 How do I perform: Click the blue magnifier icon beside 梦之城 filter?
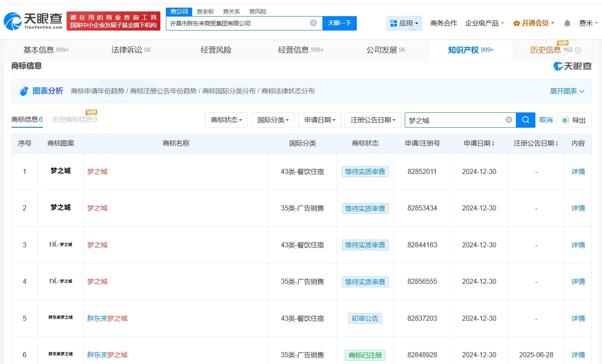tap(526, 120)
